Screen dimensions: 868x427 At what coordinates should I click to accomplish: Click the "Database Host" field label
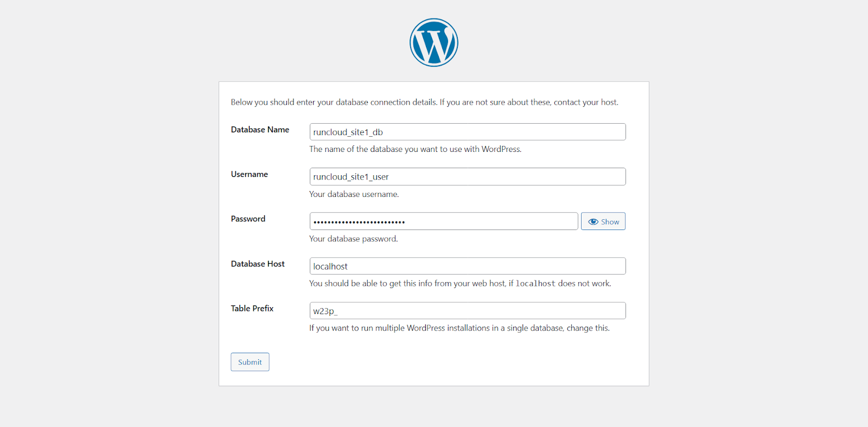pyautogui.click(x=258, y=264)
